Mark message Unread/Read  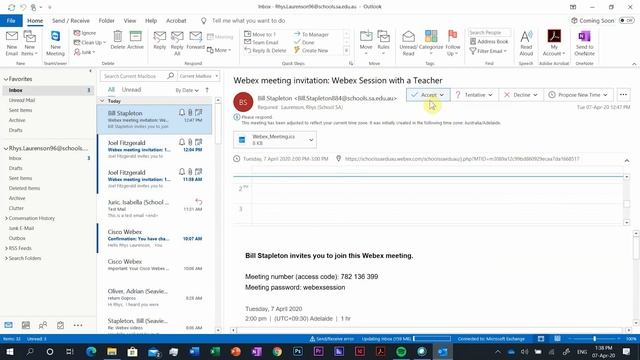[408, 43]
